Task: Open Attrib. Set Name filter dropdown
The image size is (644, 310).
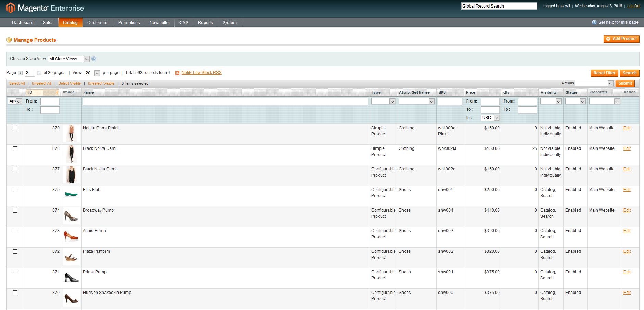Action: tap(417, 102)
